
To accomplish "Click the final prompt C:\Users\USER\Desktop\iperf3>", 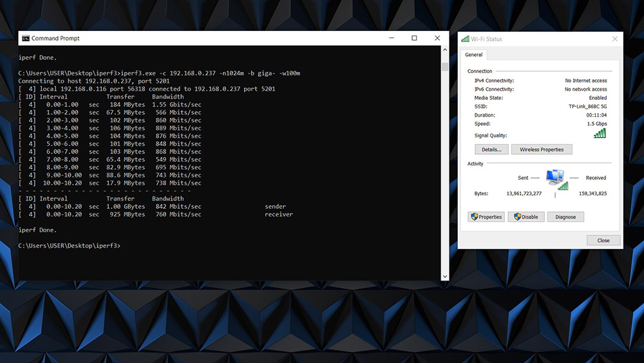I will (70, 246).
